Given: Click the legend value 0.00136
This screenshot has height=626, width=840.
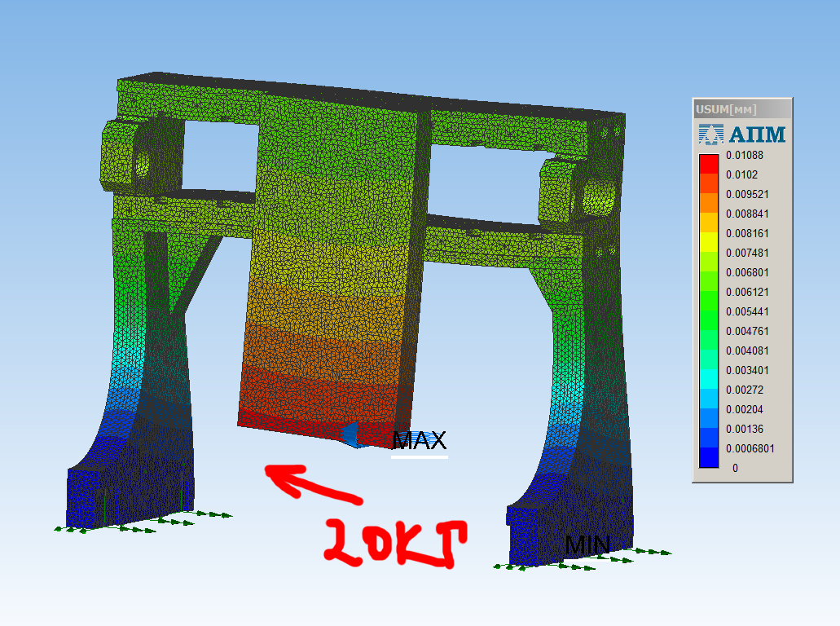Looking at the screenshot, I should tap(745, 430).
